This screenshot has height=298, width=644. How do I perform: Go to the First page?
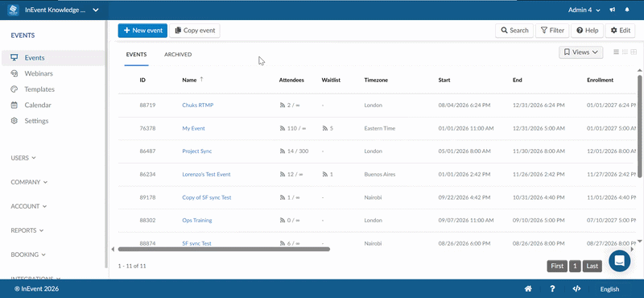[557, 266]
